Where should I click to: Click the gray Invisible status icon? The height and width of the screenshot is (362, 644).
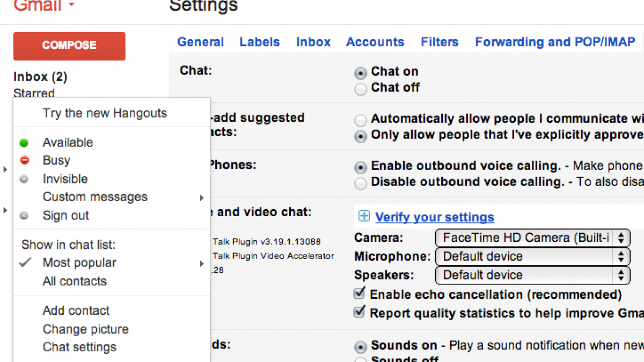click(x=24, y=179)
